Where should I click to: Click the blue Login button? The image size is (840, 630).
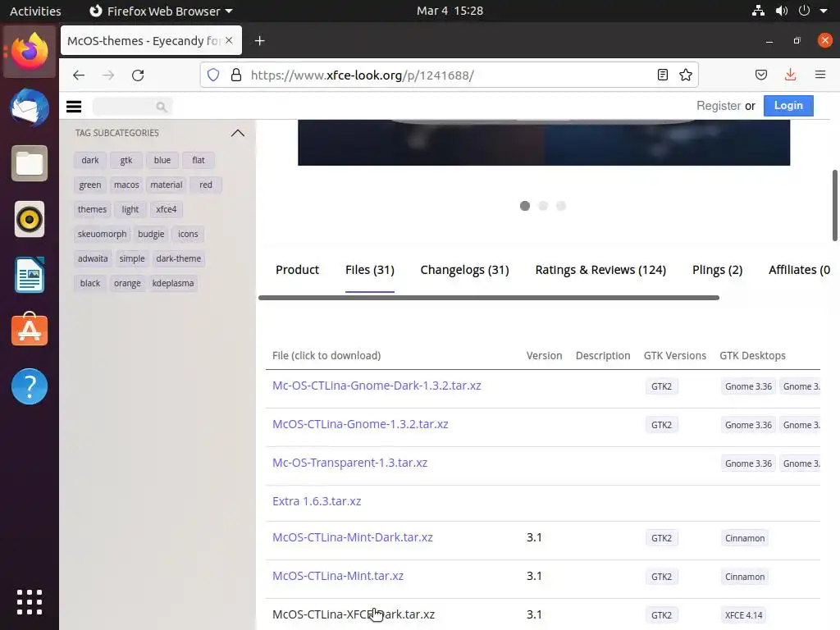788,106
